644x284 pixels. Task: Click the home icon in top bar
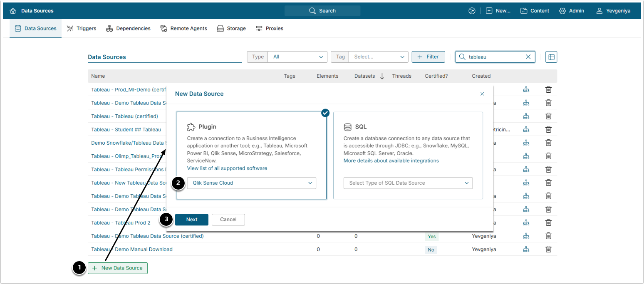13,11
